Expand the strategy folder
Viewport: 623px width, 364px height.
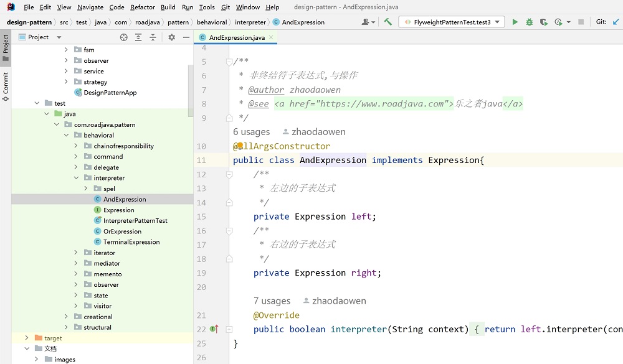(x=66, y=82)
